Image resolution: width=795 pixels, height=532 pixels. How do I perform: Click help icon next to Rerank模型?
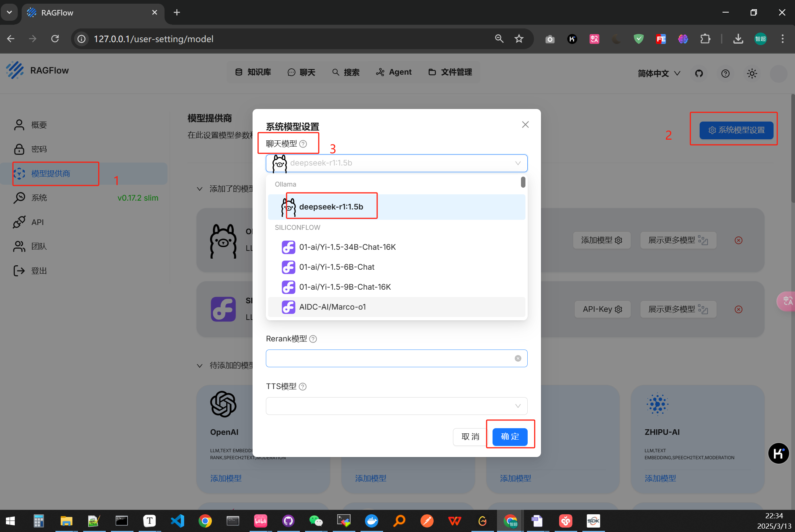313,339
